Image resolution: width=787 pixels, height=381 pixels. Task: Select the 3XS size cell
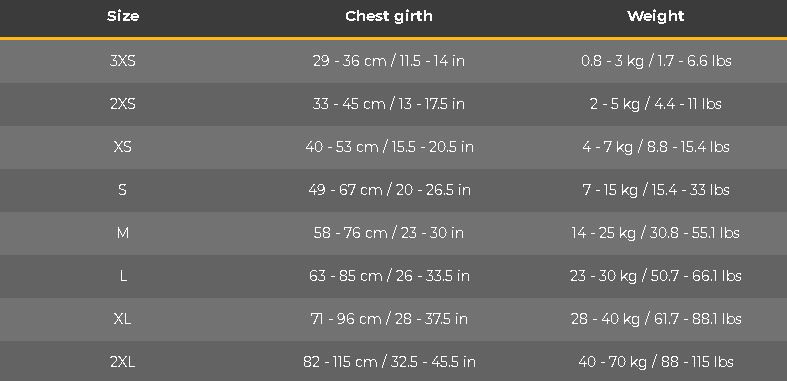pos(123,61)
